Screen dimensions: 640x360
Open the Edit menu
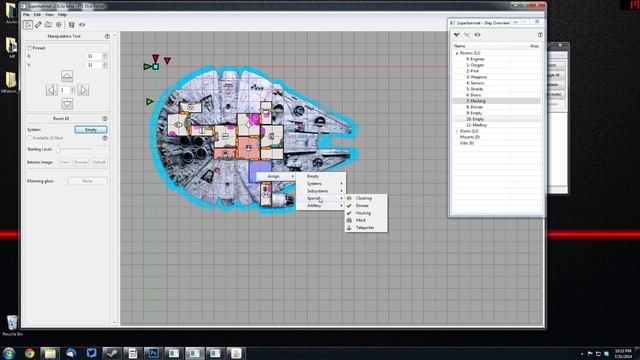point(37,15)
